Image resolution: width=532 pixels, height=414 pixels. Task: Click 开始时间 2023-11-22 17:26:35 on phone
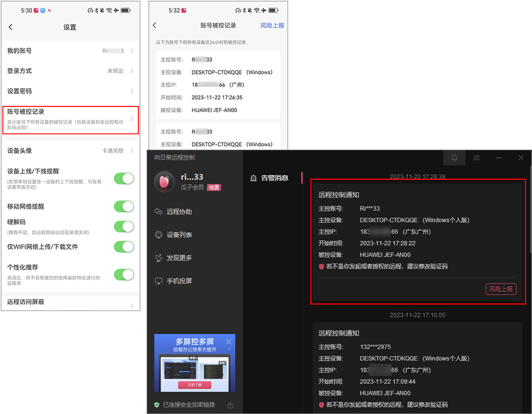pyautogui.click(x=217, y=98)
